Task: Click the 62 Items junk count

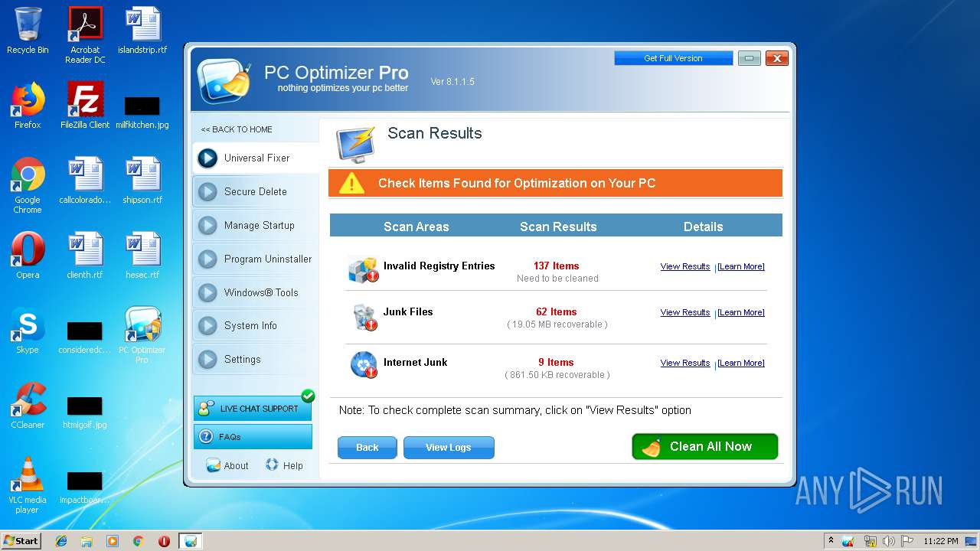Action: pos(557,312)
